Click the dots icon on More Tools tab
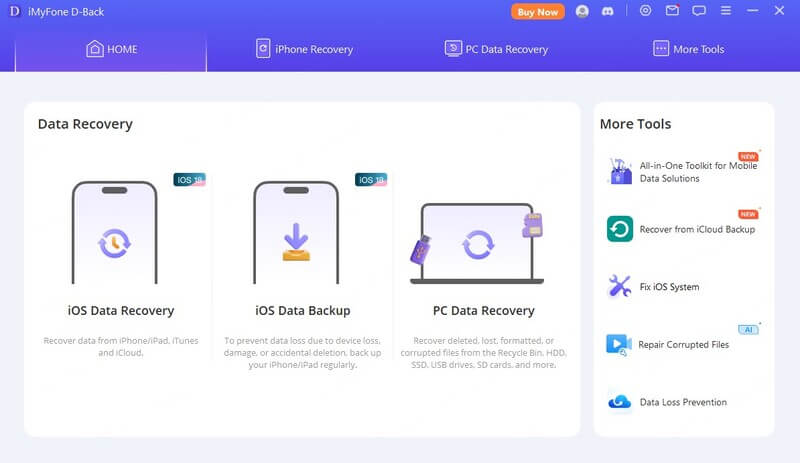The image size is (800, 463). point(661,49)
